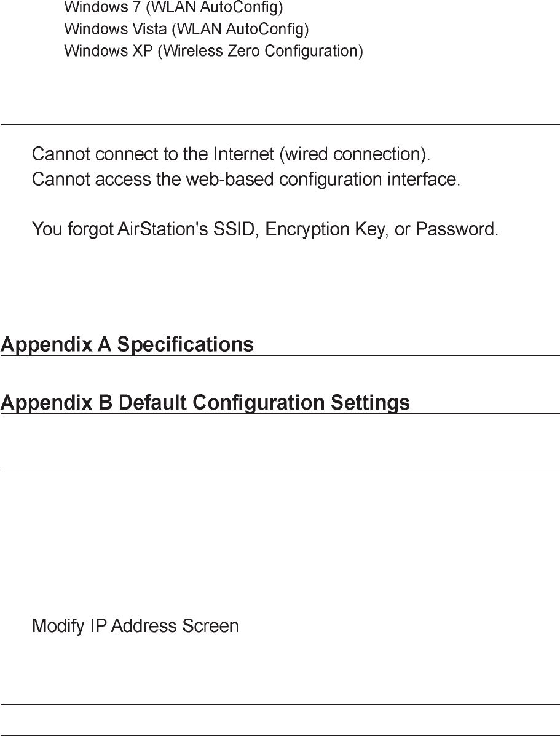Open the Windows 7 (WLAN AutoConfig) entry
560x736 pixels.
[x=174, y=7]
